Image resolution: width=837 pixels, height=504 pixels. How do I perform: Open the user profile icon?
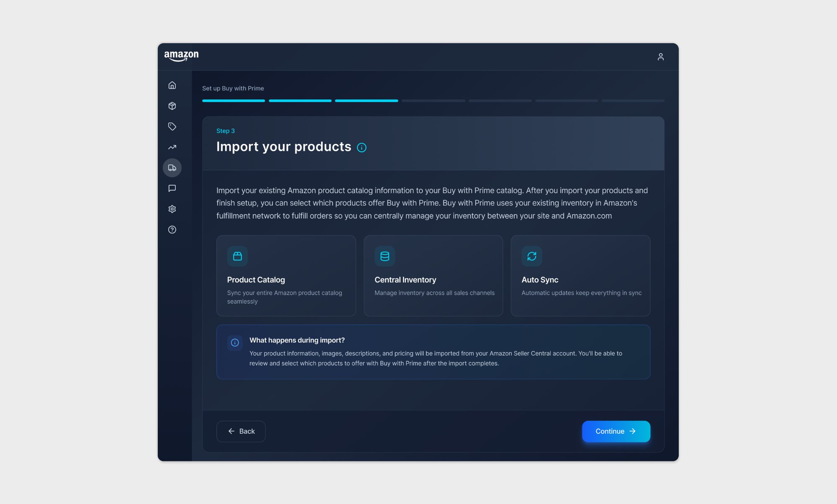click(x=660, y=57)
